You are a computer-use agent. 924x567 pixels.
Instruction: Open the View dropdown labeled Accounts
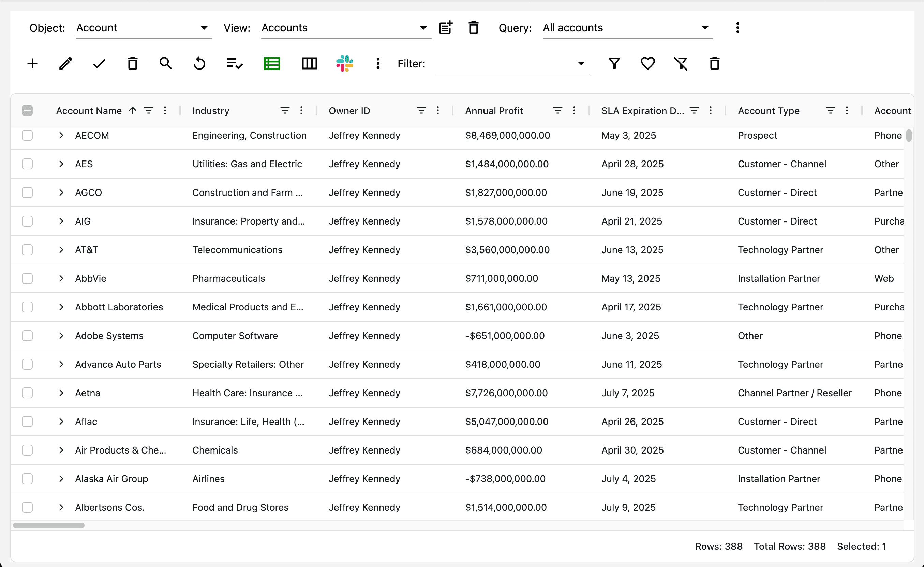[x=423, y=28]
